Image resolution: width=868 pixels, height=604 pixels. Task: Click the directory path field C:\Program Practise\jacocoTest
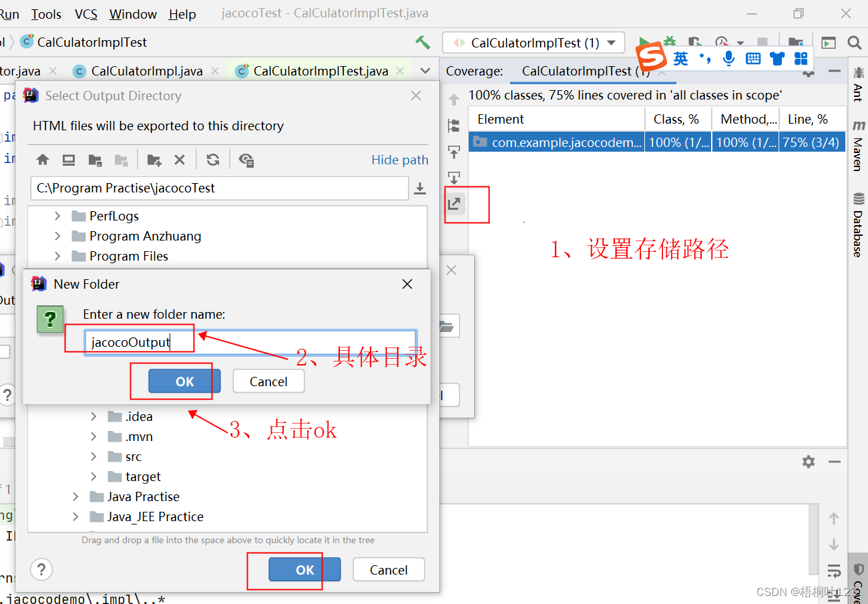pos(220,188)
